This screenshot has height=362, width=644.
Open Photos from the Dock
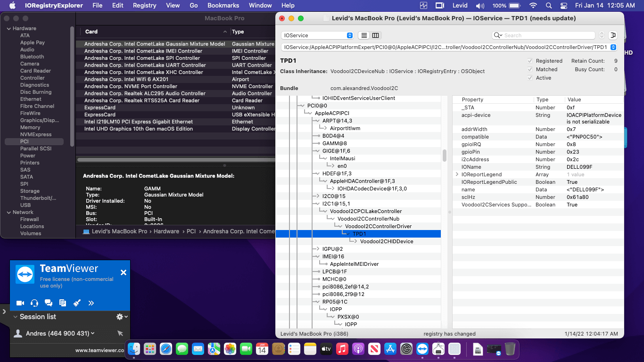[x=230, y=349]
